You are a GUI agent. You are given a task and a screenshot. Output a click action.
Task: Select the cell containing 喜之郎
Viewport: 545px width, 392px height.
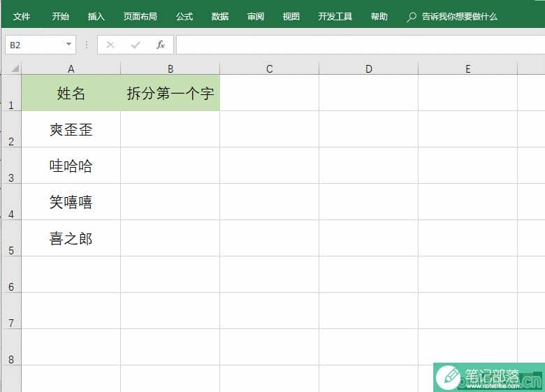point(71,238)
